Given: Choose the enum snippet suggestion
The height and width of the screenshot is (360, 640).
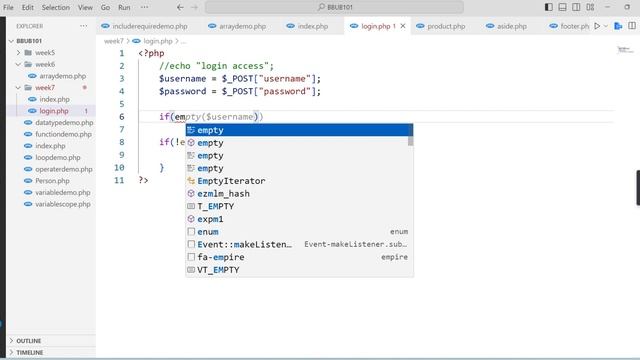Looking at the screenshot, I should pos(299,231).
